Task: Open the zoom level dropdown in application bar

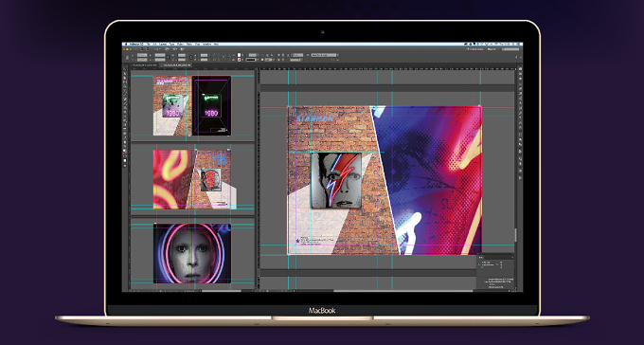Action: click(x=157, y=49)
